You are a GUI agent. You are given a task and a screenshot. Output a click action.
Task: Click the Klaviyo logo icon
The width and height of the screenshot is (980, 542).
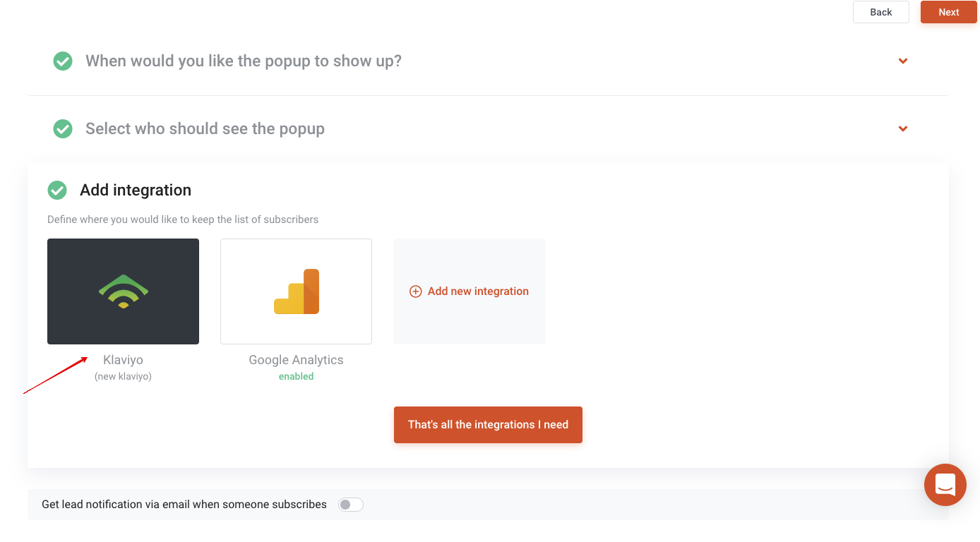tap(124, 291)
